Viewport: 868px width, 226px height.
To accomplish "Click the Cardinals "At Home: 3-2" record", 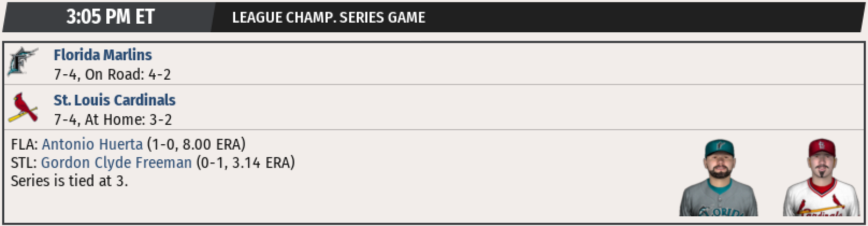I will (128, 119).
